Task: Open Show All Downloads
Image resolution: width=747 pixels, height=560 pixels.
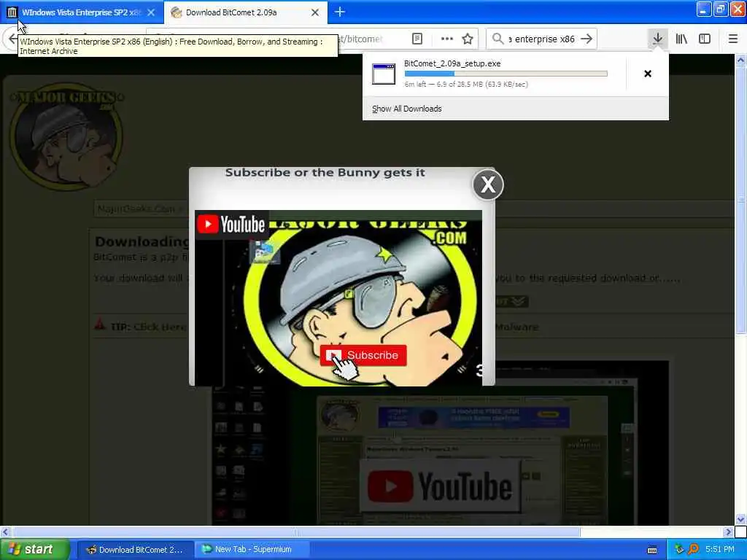Action: tap(406, 109)
